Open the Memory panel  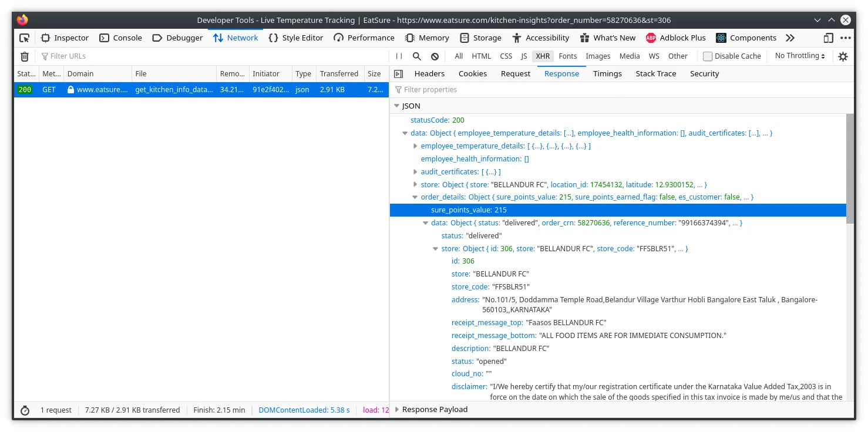(427, 38)
